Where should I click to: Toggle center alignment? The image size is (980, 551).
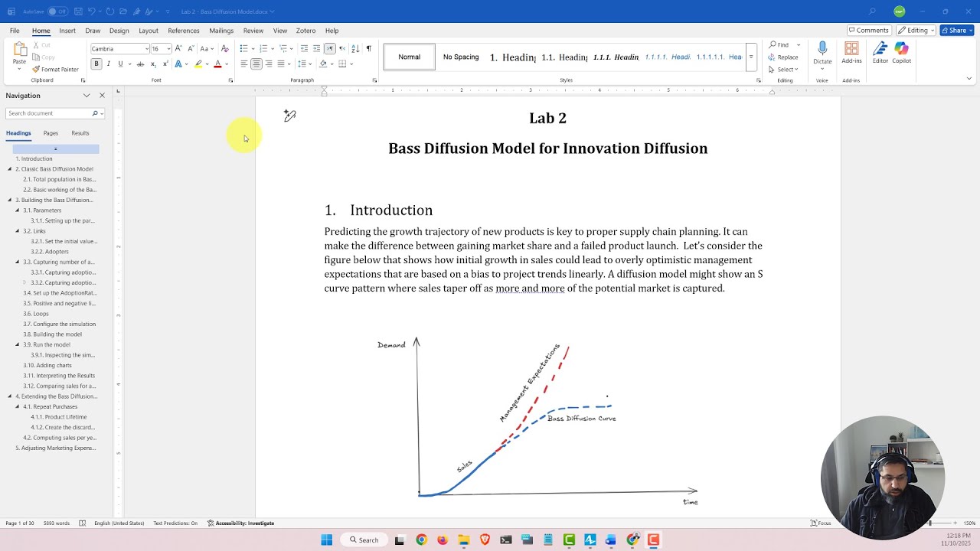click(256, 64)
